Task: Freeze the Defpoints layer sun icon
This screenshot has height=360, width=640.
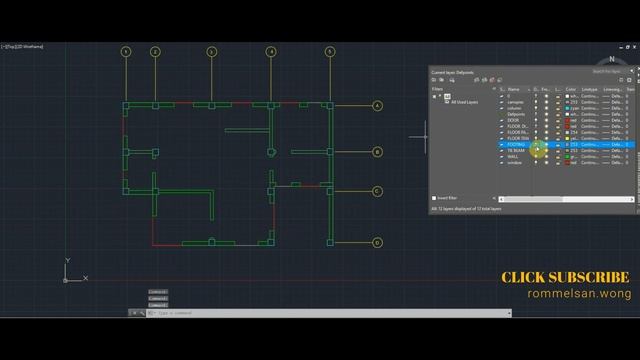Action: coord(546,114)
